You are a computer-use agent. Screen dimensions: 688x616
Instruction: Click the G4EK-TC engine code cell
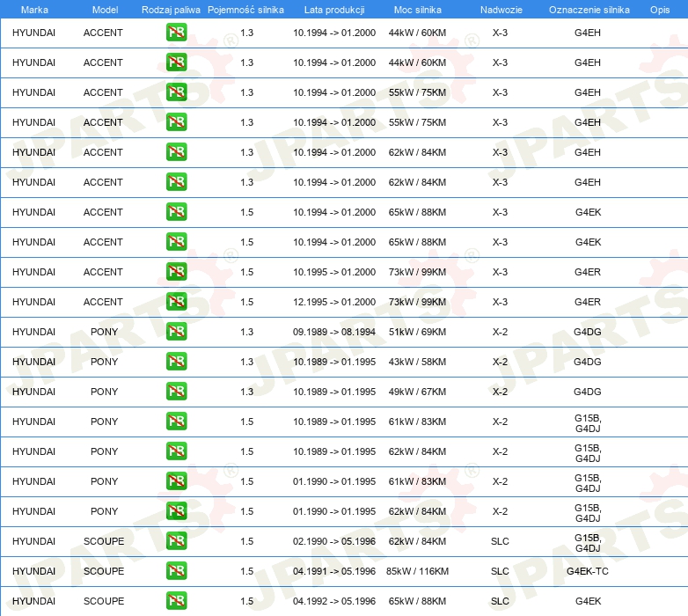[588, 571]
